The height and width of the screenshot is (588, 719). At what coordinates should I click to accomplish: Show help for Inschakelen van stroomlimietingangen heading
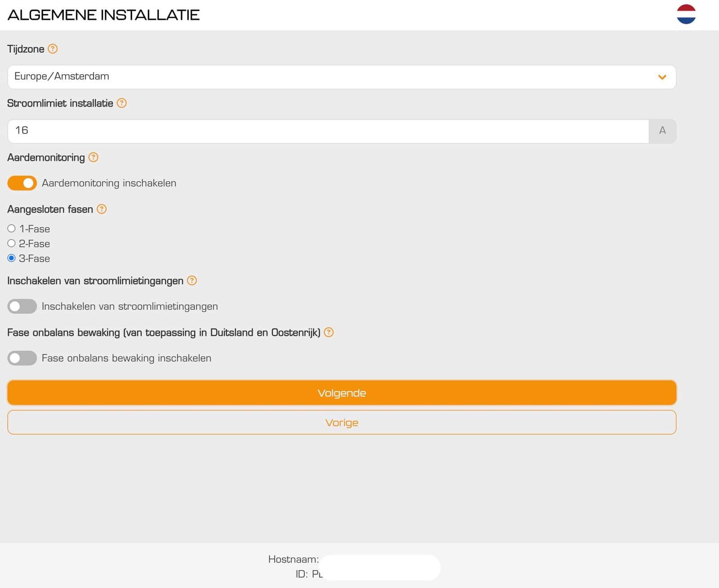pos(192,281)
